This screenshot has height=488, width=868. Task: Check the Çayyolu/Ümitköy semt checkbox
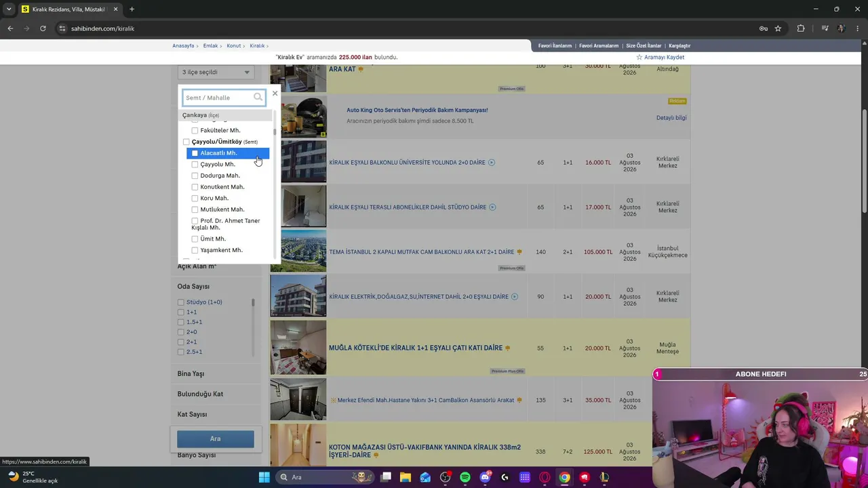[x=186, y=142]
